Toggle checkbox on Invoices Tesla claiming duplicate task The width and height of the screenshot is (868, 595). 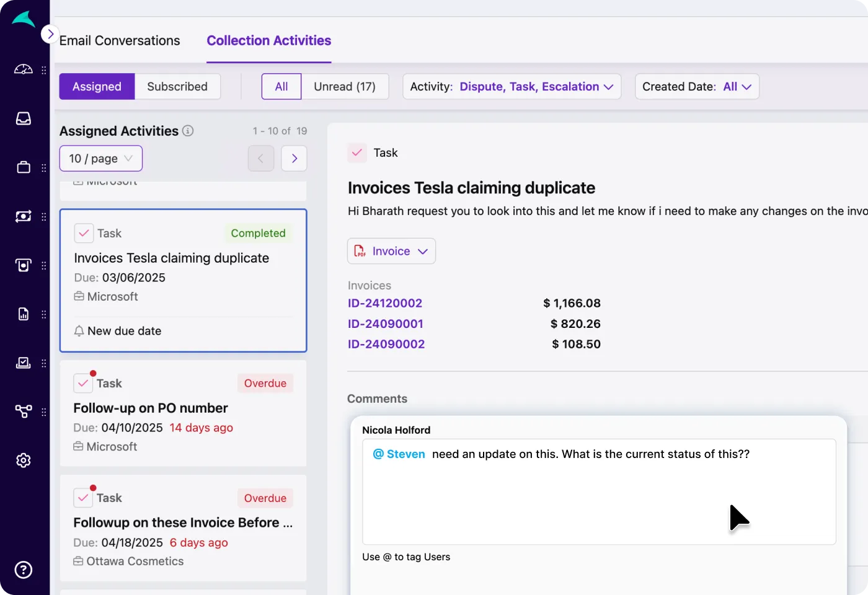pos(84,234)
